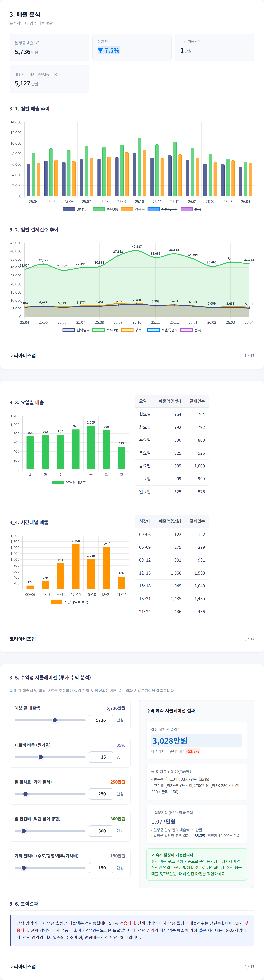Toggle the 시간대별 매출액 legend item

69,602
